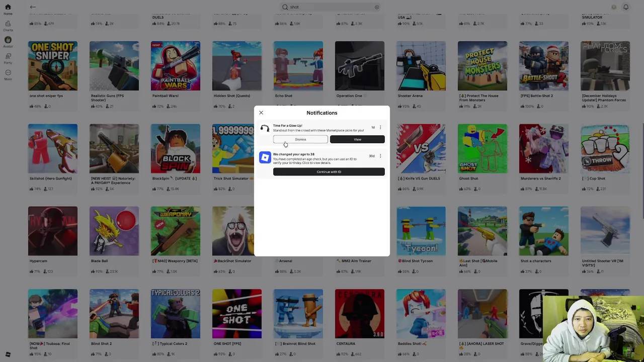
Task: Click the back arrow
Action: (33, 7)
